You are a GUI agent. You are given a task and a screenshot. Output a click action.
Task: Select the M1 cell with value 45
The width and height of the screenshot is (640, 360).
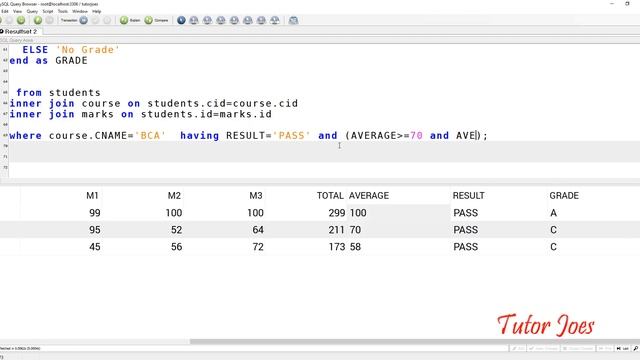95,247
